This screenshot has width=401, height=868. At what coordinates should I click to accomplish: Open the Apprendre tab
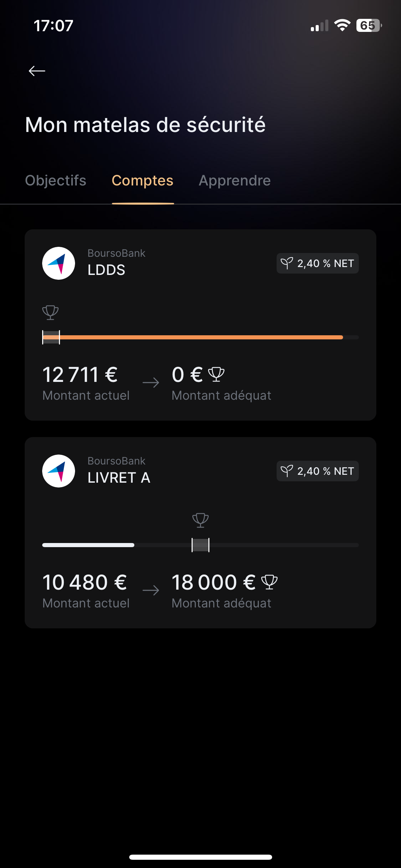[x=235, y=181]
